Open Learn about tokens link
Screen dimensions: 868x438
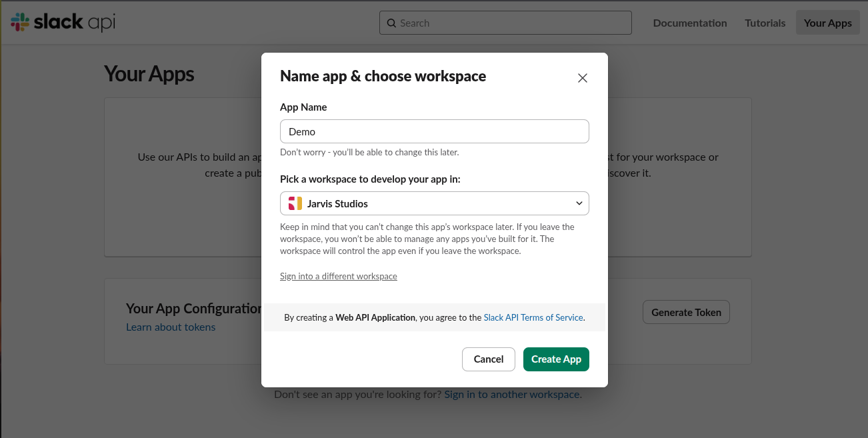171,327
